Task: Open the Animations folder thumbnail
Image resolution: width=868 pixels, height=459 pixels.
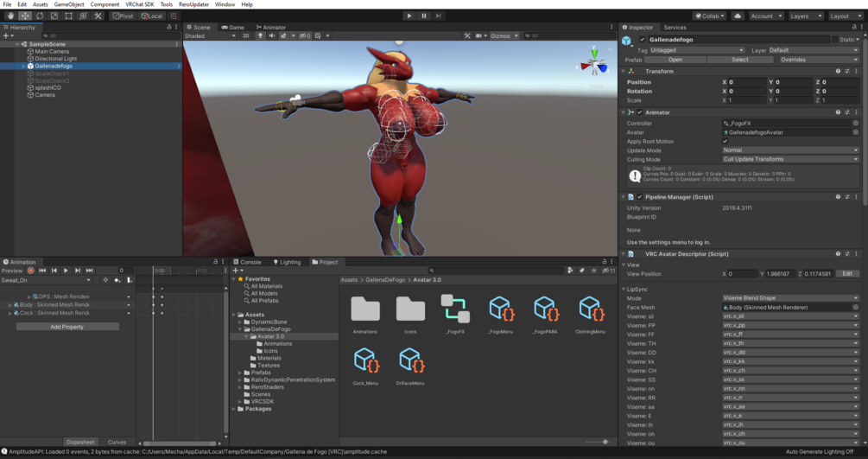Action: pyautogui.click(x=365, y=309)
